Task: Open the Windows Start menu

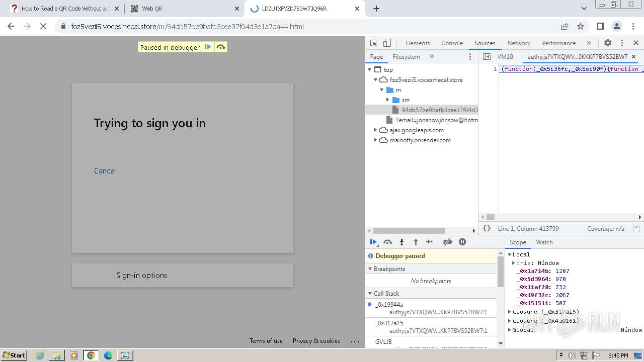Action: [14, 355]
